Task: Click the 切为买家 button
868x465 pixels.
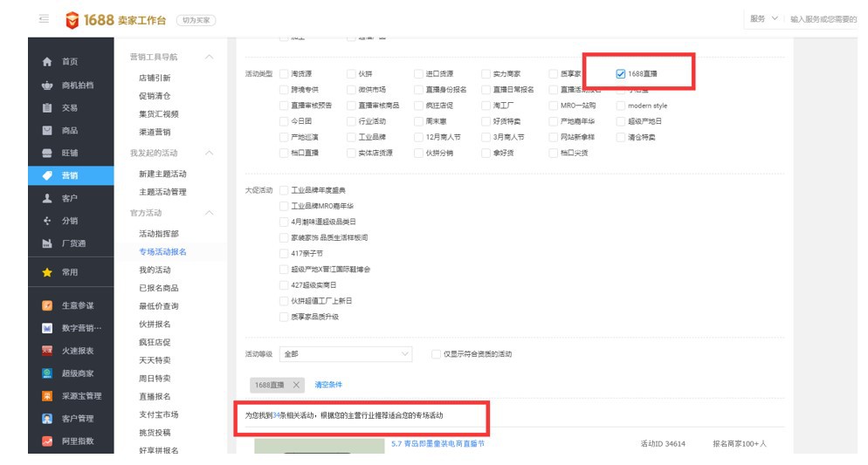Action: click(x=196, y=19)
